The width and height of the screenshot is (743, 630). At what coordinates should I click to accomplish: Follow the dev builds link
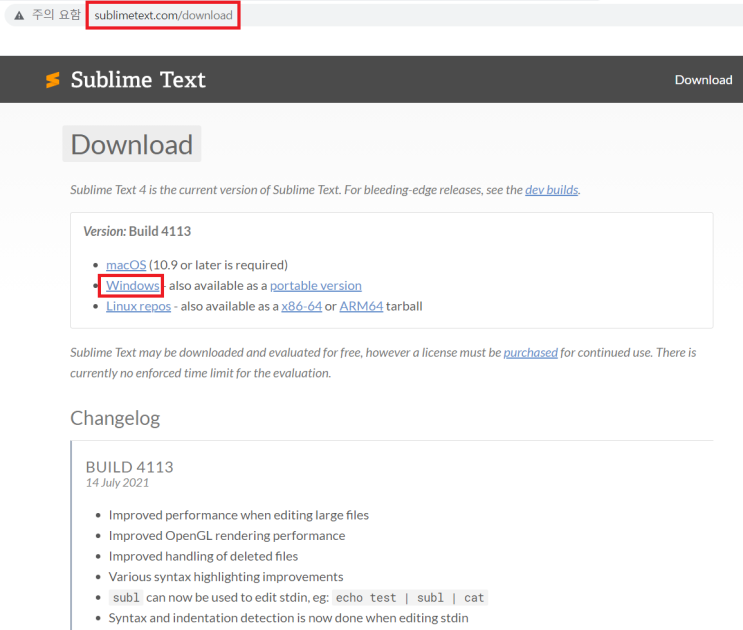click(551, 189)
